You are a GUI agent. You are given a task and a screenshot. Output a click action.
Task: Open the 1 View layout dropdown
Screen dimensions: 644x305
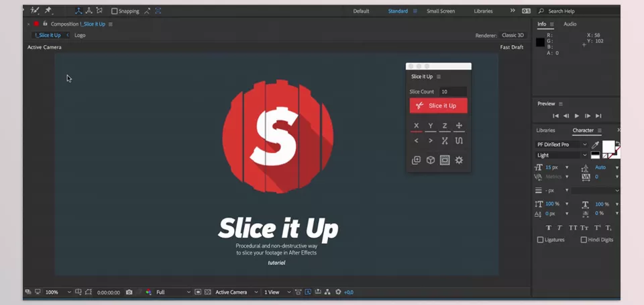tap(277, 292)
